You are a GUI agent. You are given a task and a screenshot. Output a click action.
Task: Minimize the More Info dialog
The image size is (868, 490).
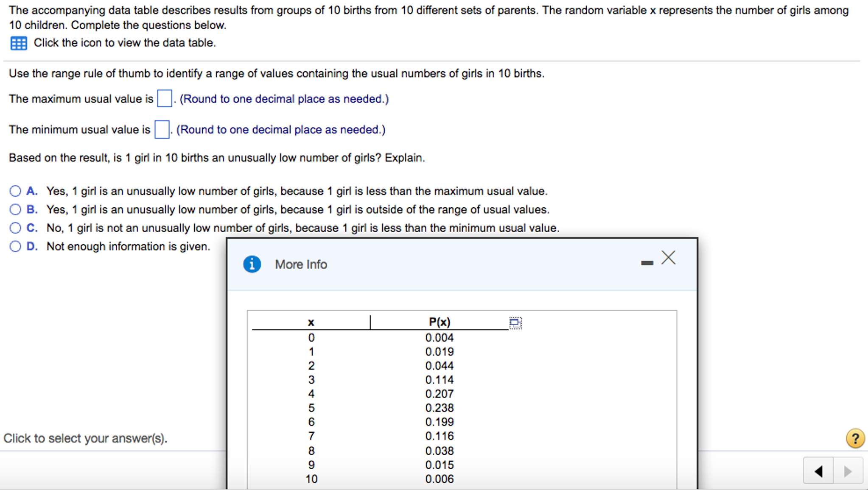[x=647, y=263]
